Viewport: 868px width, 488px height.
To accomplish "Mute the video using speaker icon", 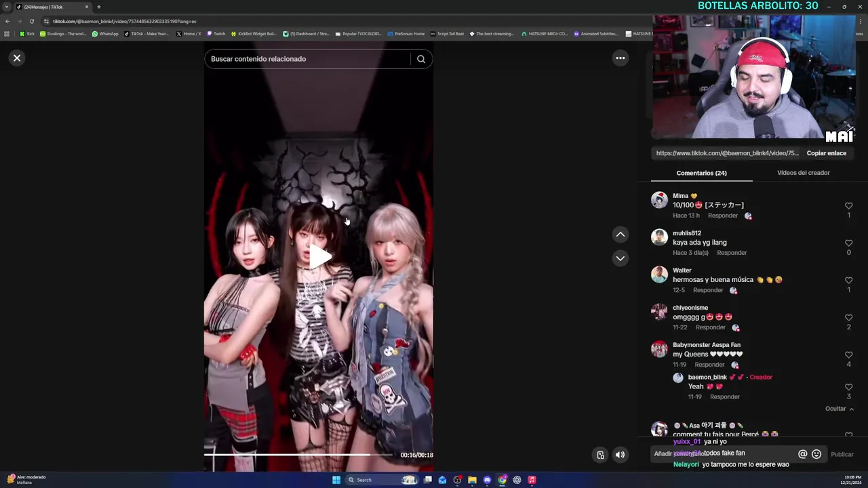I will [620, 455].
